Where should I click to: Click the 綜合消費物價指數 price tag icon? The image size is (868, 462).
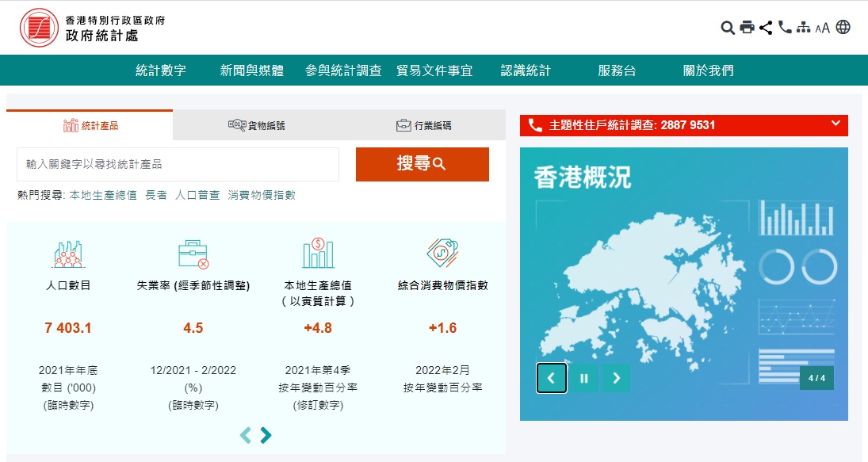(x=442, y=253)
